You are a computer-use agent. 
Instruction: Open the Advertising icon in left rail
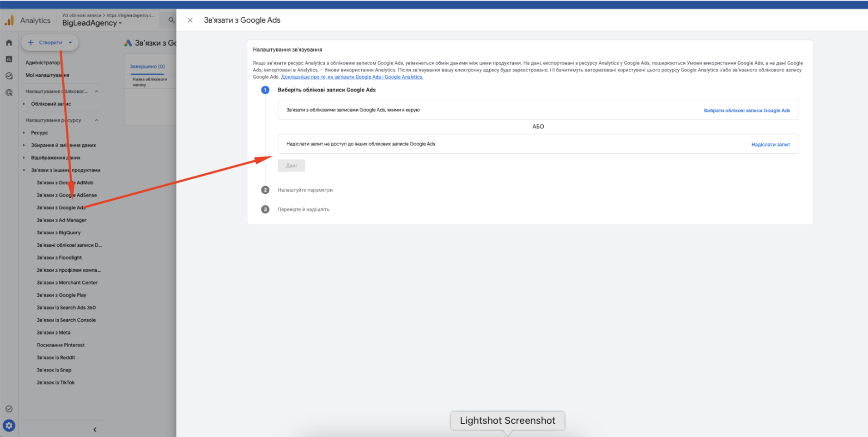point(9,93)
